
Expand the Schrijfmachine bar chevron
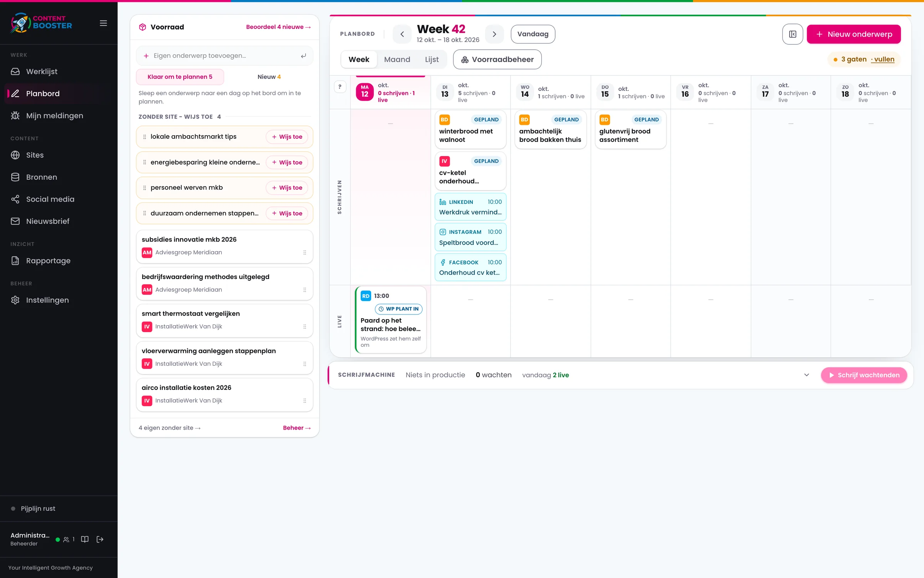click(x=807, y=375)
